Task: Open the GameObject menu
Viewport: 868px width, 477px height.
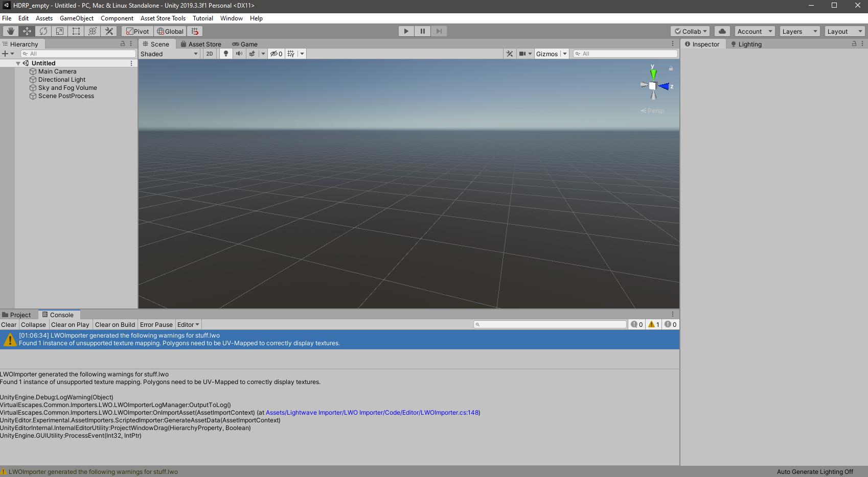Action: [x=76, y=18]
